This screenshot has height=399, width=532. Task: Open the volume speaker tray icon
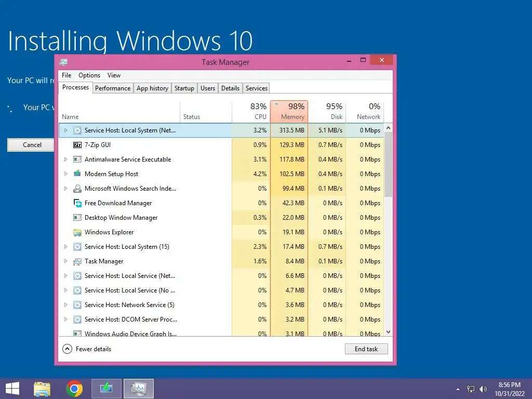click(483, 389)
